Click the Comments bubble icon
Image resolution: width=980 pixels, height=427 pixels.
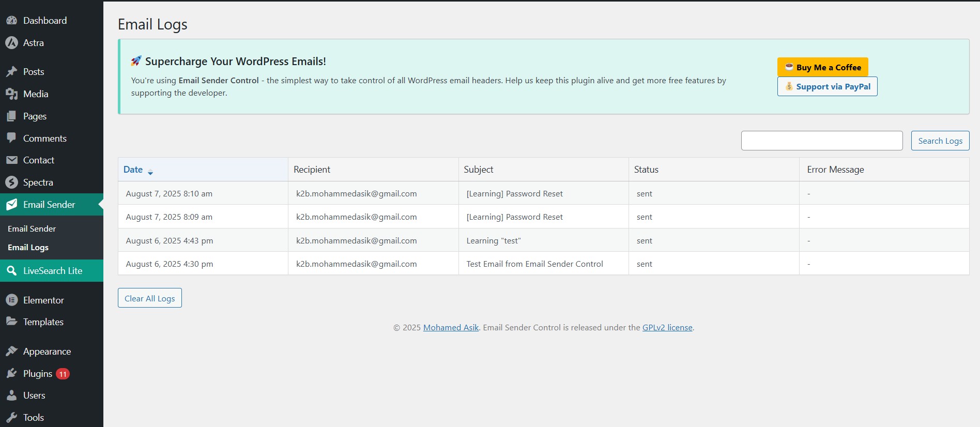tap(11, 138)
